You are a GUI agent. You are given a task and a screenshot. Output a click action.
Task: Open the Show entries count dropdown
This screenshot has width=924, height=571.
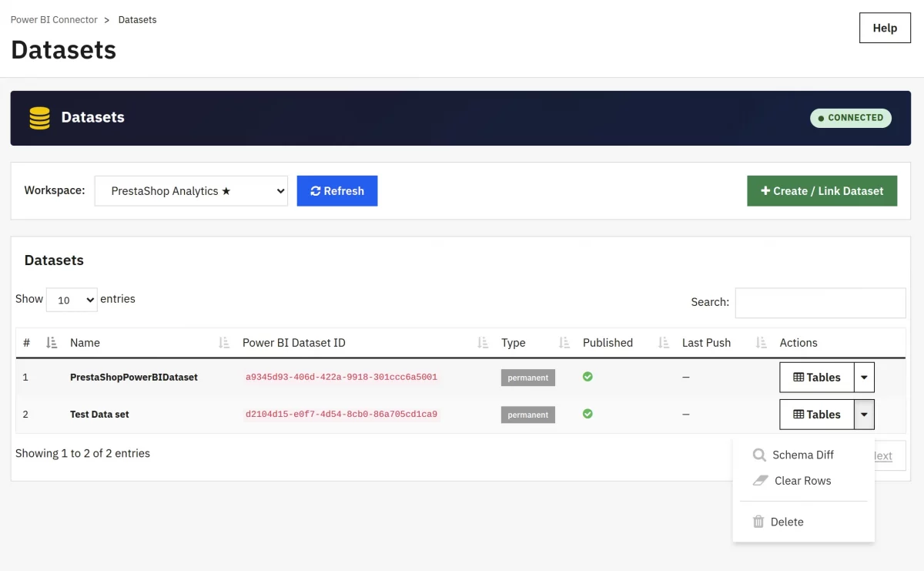[72, 300]
